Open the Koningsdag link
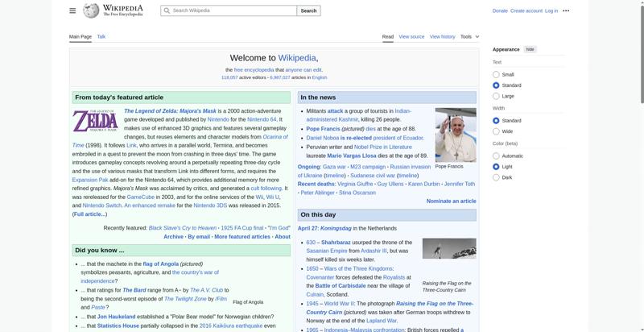The image size is (644, 332). [336, 229]
